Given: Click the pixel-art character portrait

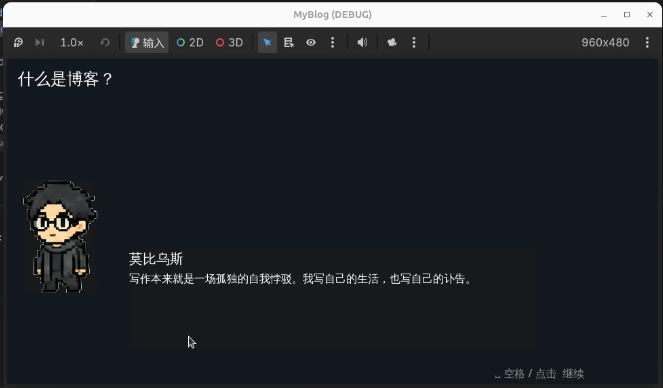Looking at the screenshot, I should pyautogui.click(x=60, y=236).
